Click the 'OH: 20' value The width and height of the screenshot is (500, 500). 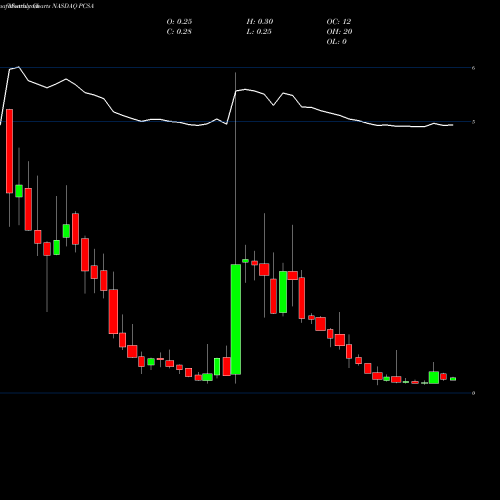point(339,32)
